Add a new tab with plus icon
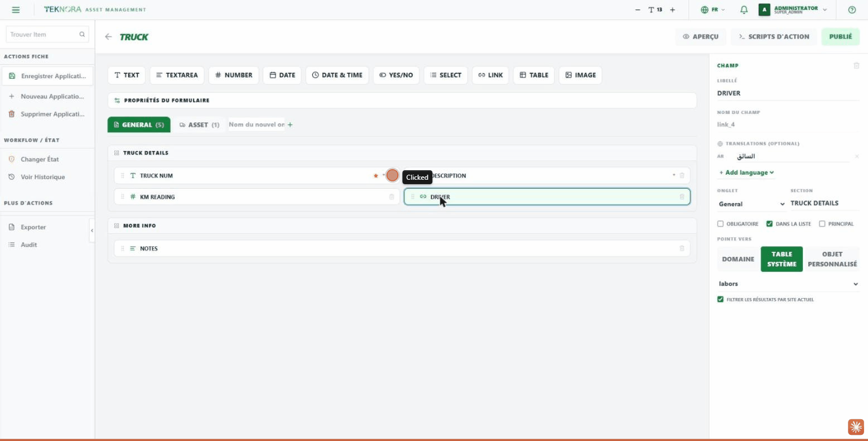The image size is (868, 441). (290, 125)
